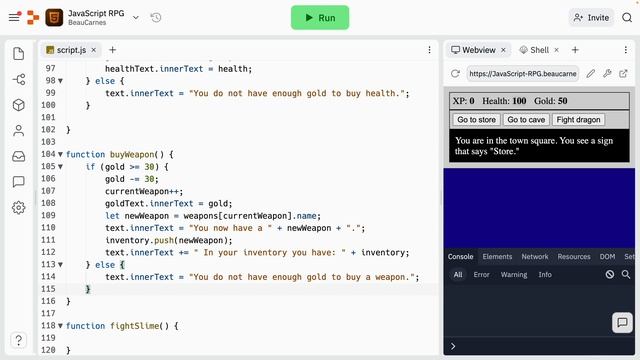Filter console by Warning messages

514,275
